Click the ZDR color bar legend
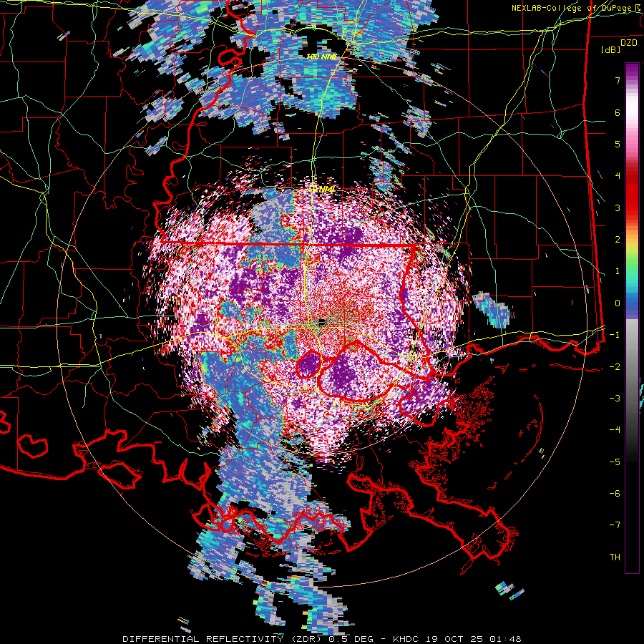Image resolution: width=644 pixels, height=644 pixels. (632, 318)
